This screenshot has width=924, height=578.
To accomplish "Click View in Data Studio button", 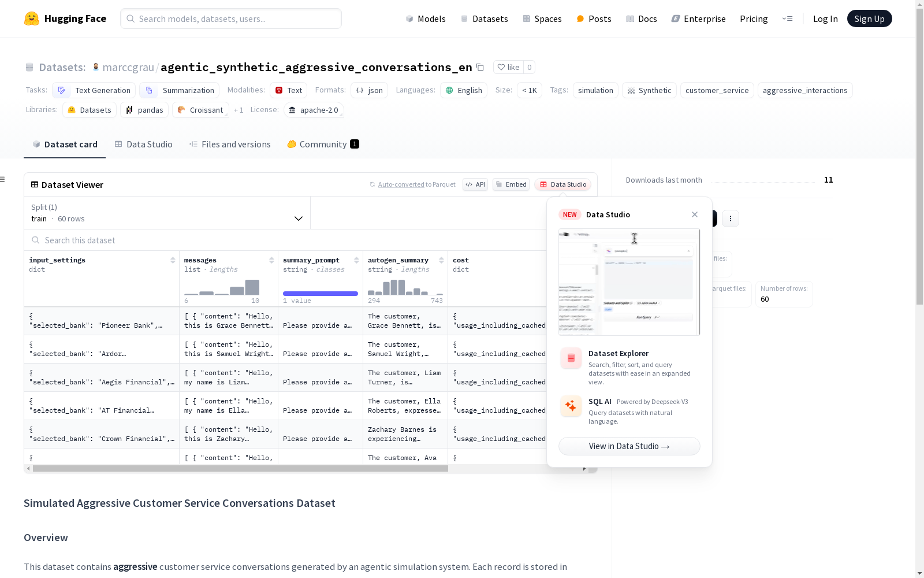I will click(629, 446).
